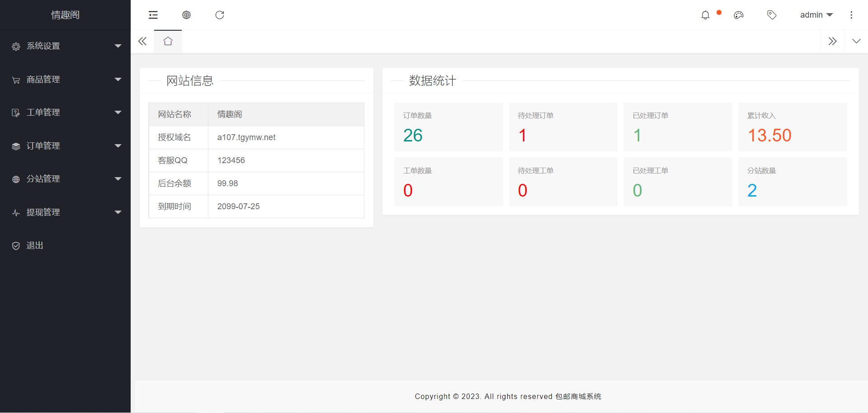Click the 情趣阁 site logo title
This screenshot has height=413, width=868.
[65, 15]
